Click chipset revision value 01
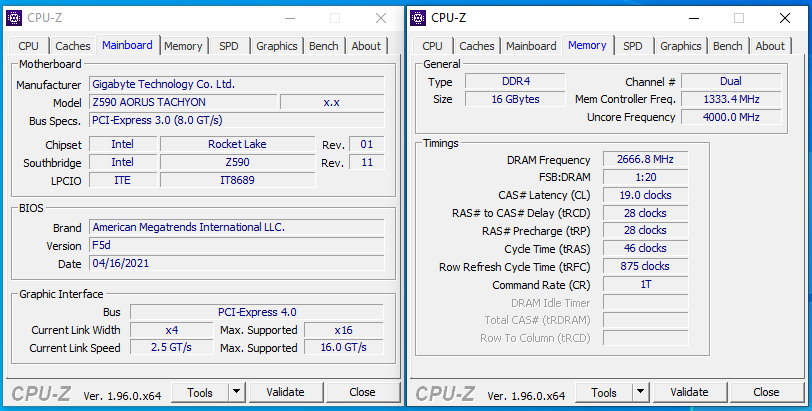 367,144
